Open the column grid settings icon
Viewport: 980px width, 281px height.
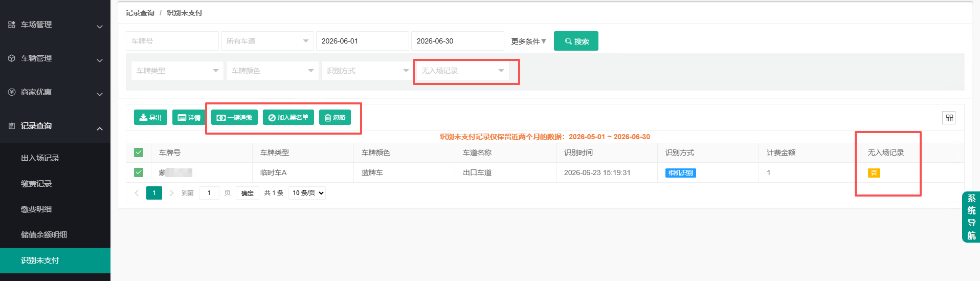pyautogui.click(x=949, y=118)
